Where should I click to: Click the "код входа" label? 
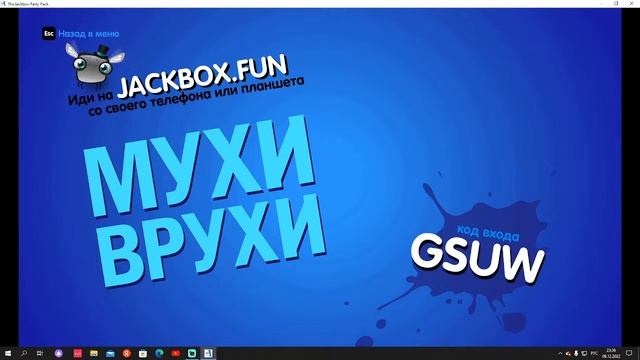click(x=488, y=232)
